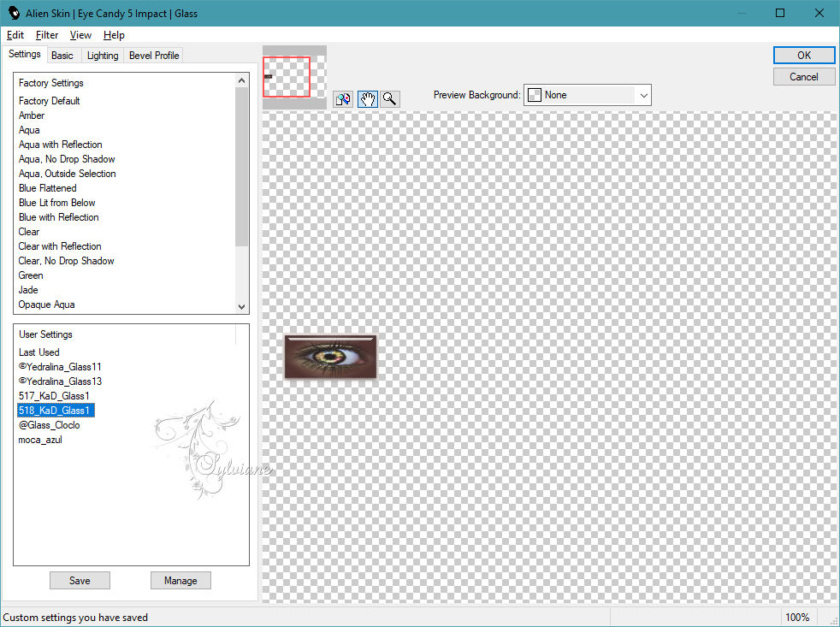Image resolution: width=840 pixels, height=627 pixels.
Task: Open the Edit menu
Action: [15, 35]
